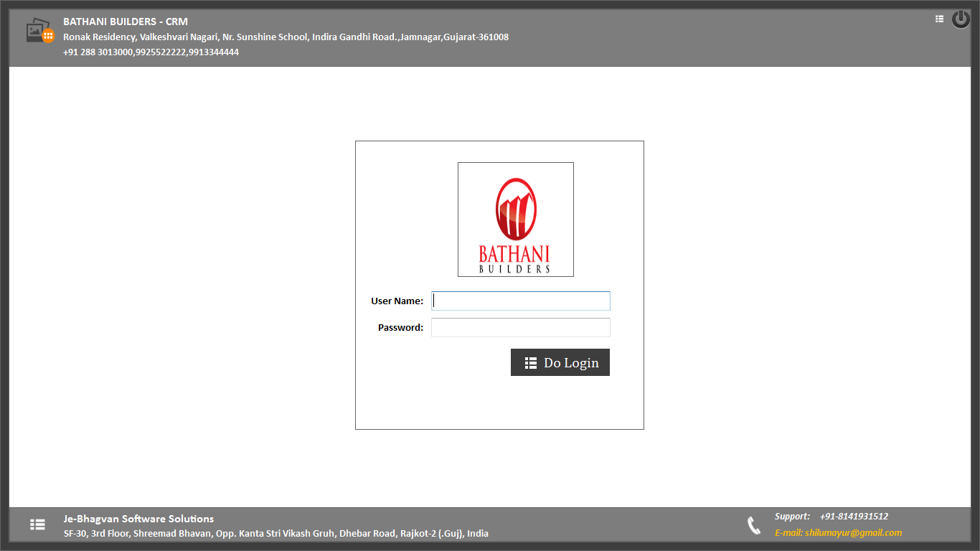Click the SF-30, 3rd Floor address line
The image size is (980, 551).
coord(276,533)
